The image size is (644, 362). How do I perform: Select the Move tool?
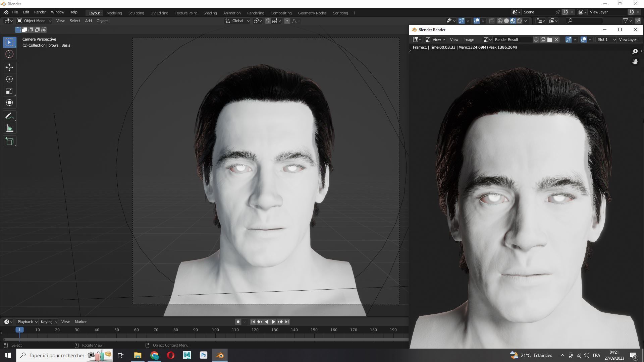pos(9,67)
